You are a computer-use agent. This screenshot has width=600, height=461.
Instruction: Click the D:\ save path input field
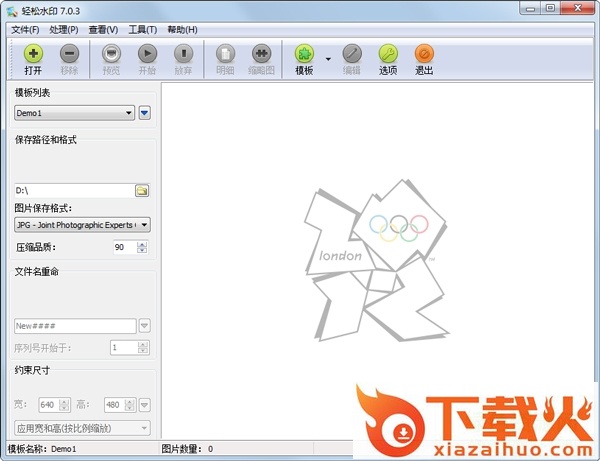(x=73, y=190)
